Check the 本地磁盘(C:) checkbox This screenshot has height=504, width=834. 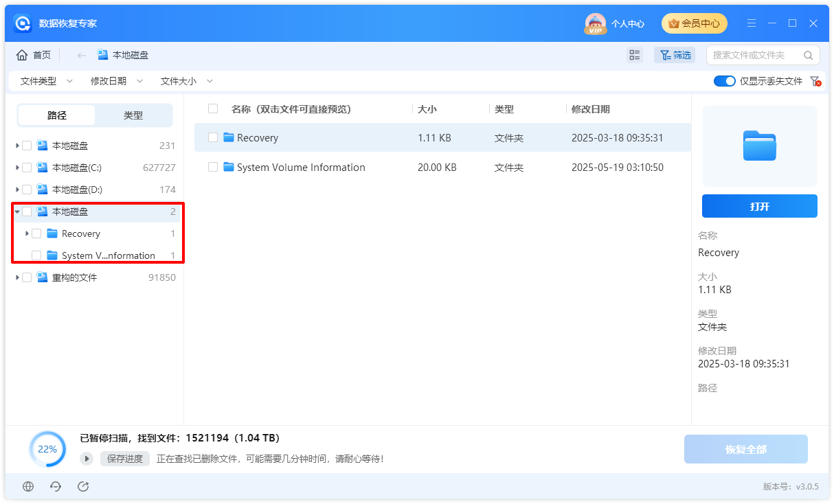pos(27,168)
